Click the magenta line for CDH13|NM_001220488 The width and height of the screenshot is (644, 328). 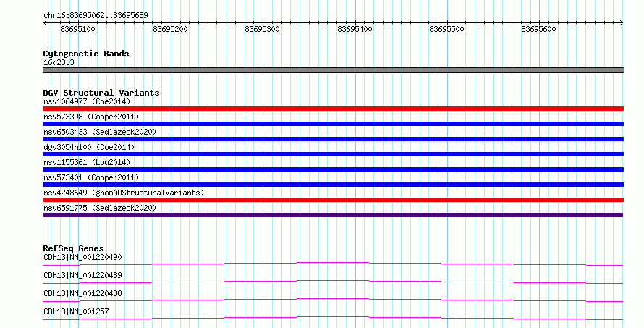pyautogui.click(x=333, y=300)
